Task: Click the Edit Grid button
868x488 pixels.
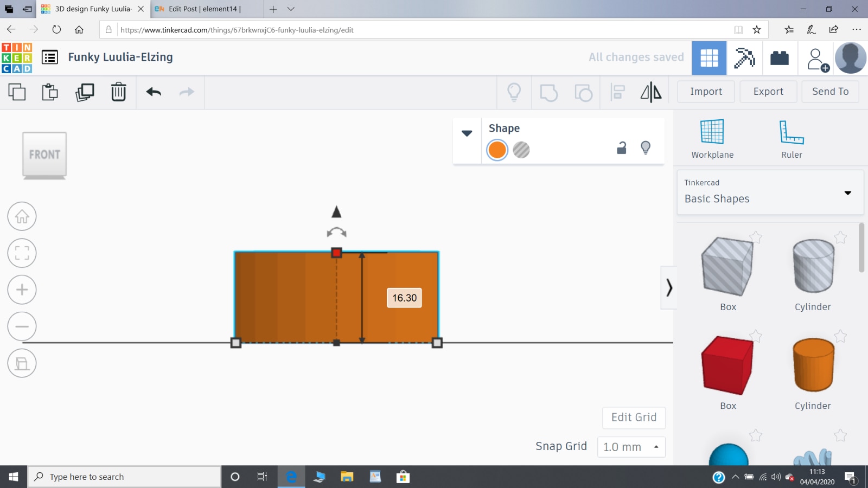Action: [634, 418]
